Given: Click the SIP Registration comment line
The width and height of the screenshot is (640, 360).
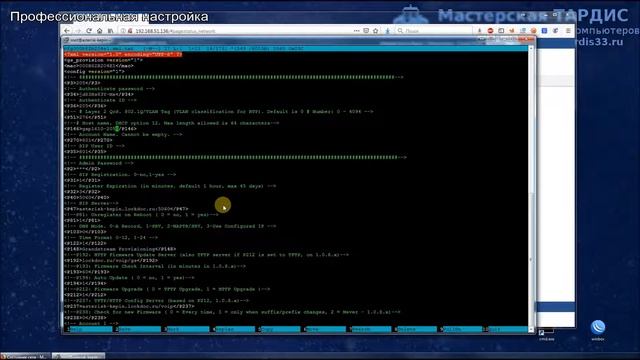Looking at the screenshot, I should click(x=120, y=174).
